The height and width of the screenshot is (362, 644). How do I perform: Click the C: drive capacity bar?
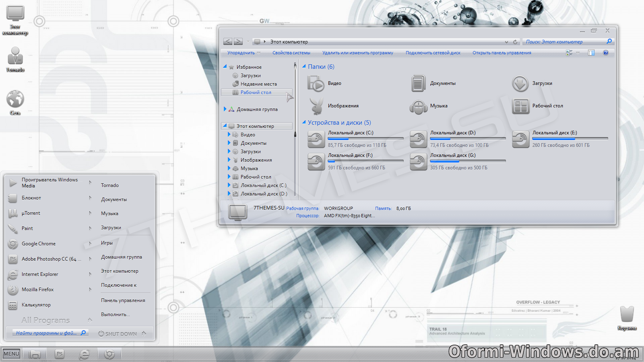tap(365, 139)
